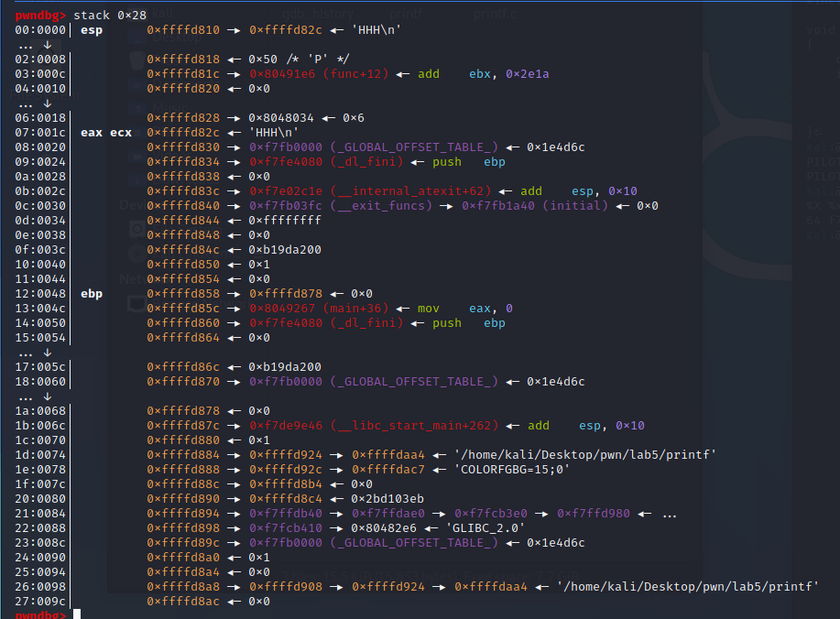Click path string on row 0xffffd8a8

click(688, 587)
